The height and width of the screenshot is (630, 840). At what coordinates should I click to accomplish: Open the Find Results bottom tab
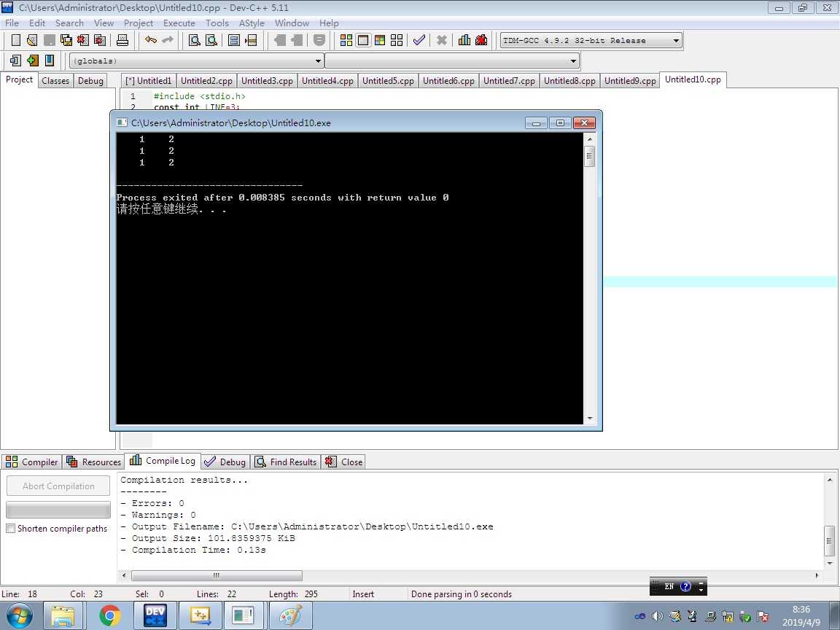[x=286, y=462]
